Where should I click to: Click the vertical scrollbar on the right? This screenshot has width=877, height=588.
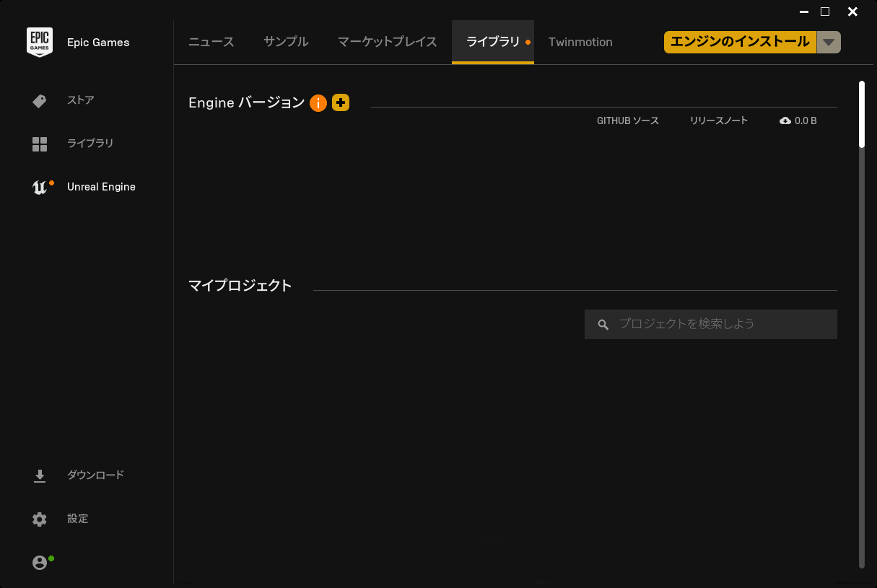(863, 112)
